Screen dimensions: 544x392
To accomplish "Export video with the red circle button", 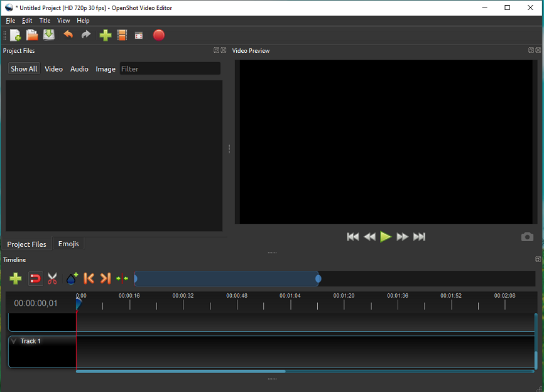I will point(158,35).
